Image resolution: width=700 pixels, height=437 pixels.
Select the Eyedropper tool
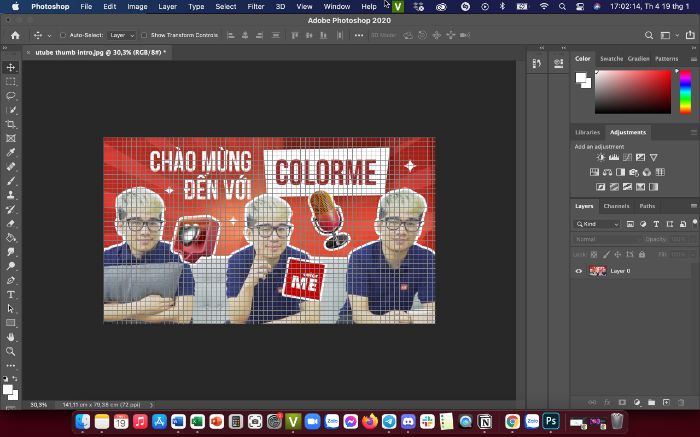coord(11,153)
